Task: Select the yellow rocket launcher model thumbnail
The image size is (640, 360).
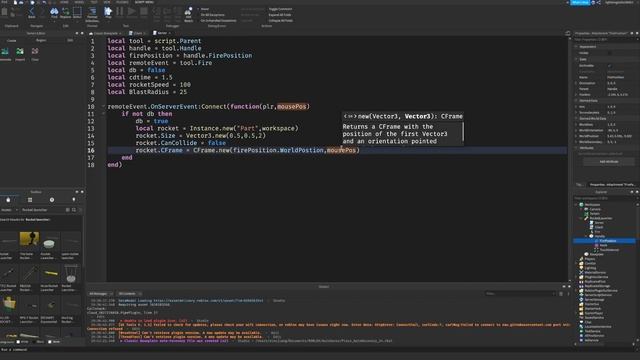Action: (51, 272)
